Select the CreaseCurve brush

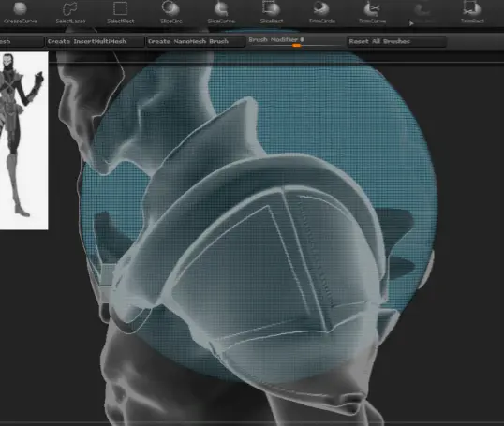pos(20,12)
